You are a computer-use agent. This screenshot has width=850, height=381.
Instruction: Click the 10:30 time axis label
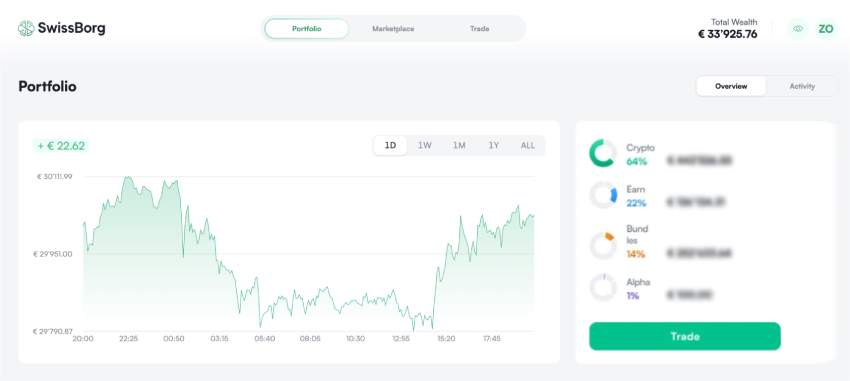[356, 339]
